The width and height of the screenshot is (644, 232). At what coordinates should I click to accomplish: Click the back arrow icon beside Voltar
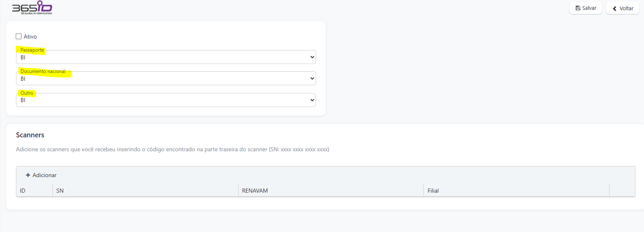614,9
